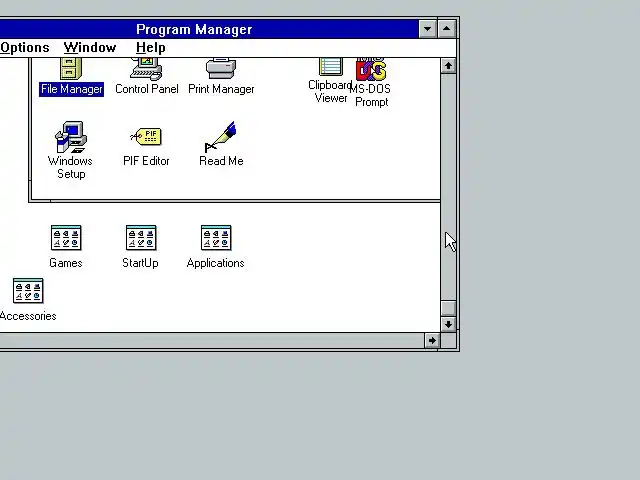
Task: Click the 'Applications' label text
Action: pos(216,263)
